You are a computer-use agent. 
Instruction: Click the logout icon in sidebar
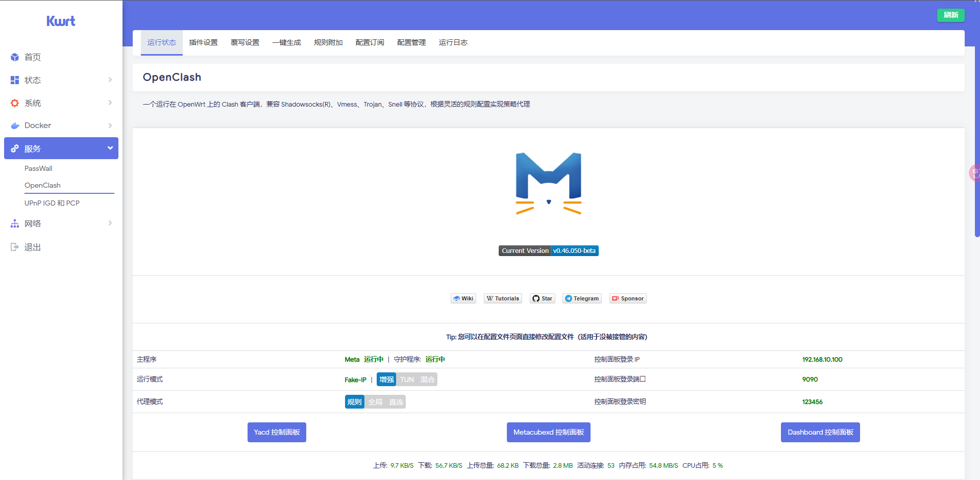click(15, 247)
